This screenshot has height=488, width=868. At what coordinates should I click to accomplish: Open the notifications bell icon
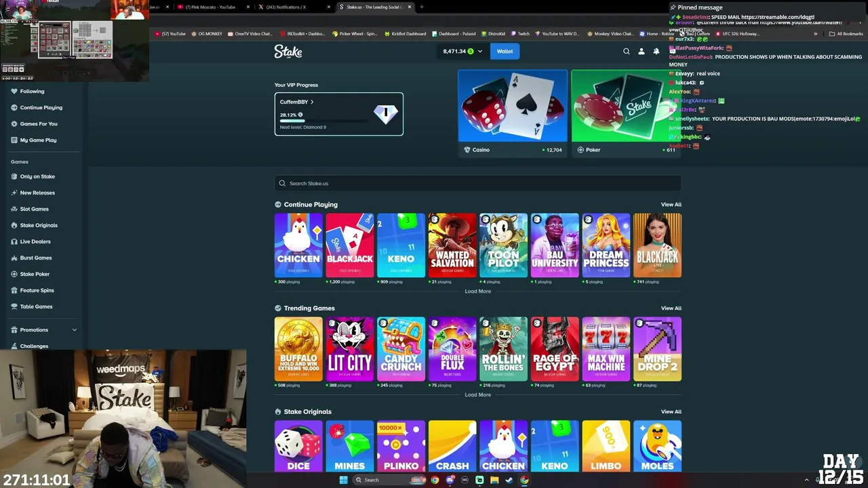click(x=656, y=51)
